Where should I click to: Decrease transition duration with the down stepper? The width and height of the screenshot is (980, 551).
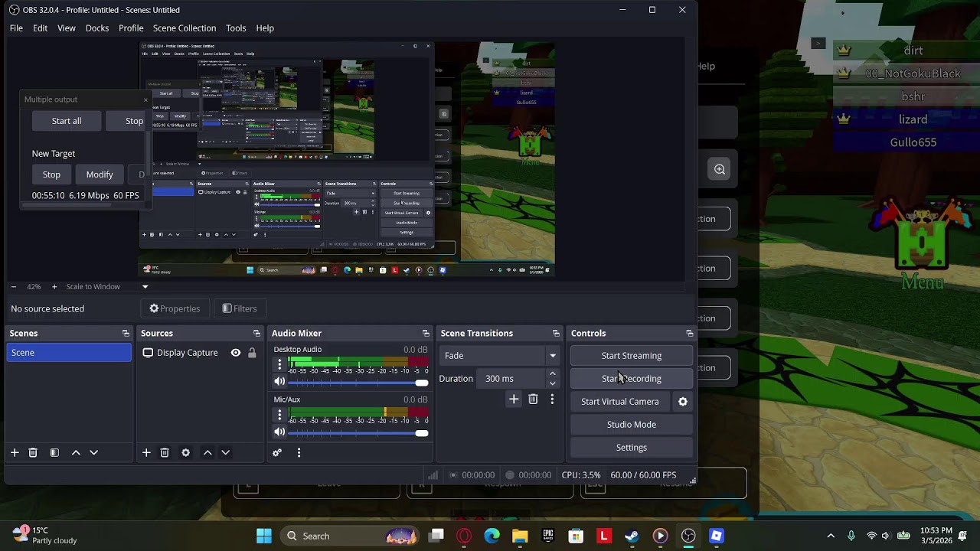[552, 383]
